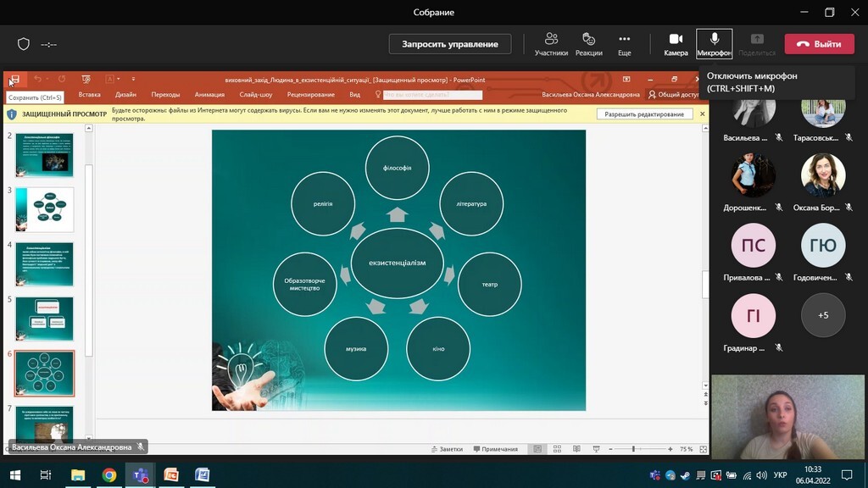The image size is (868, 488).
Task: Expand the +5 additional participants
Action: click(x=823, y=315)
